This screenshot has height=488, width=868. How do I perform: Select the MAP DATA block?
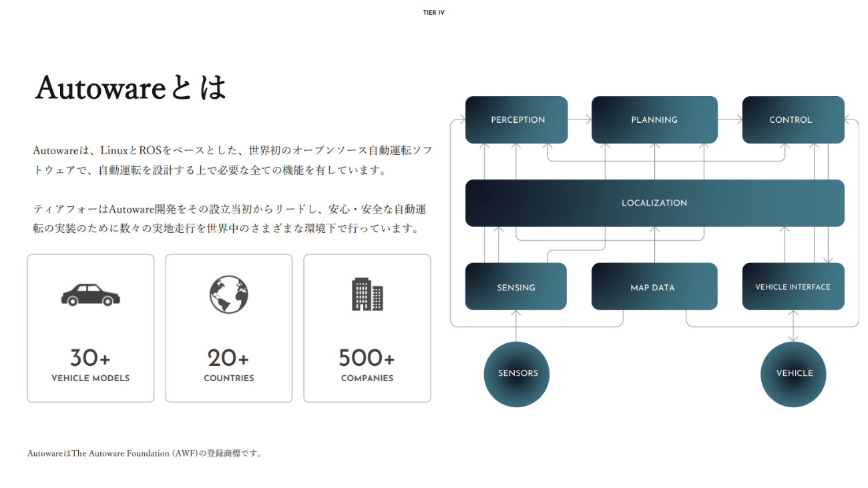654,286
